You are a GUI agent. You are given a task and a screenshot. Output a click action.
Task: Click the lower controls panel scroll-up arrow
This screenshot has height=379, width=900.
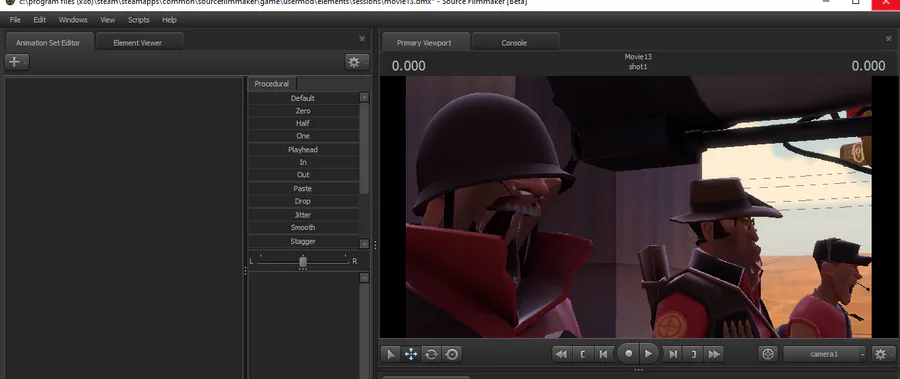point(364,278)
